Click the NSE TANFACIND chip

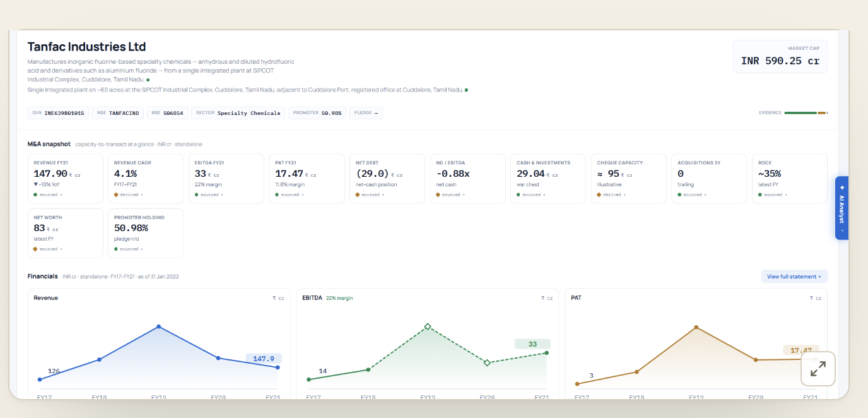coord(117,113)
